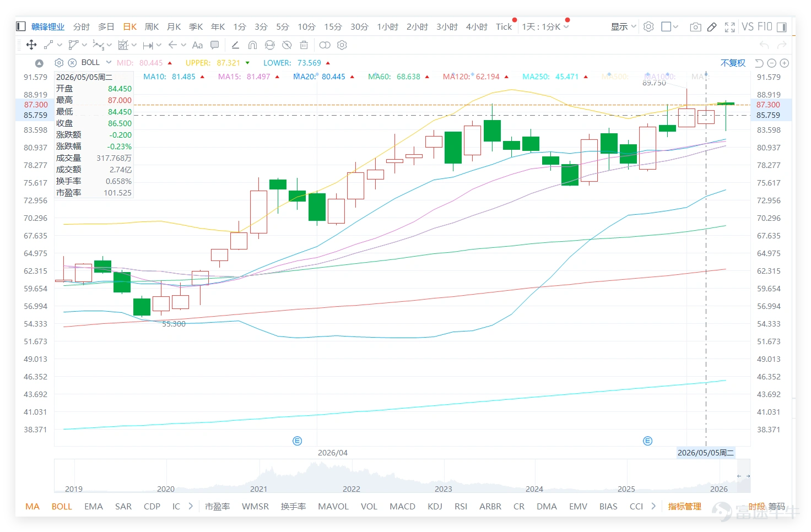The width and height of the screenshot is (811, 532).
Task: Show more overlay indicators chevron after IC
Action: click(x=191, y=506)
